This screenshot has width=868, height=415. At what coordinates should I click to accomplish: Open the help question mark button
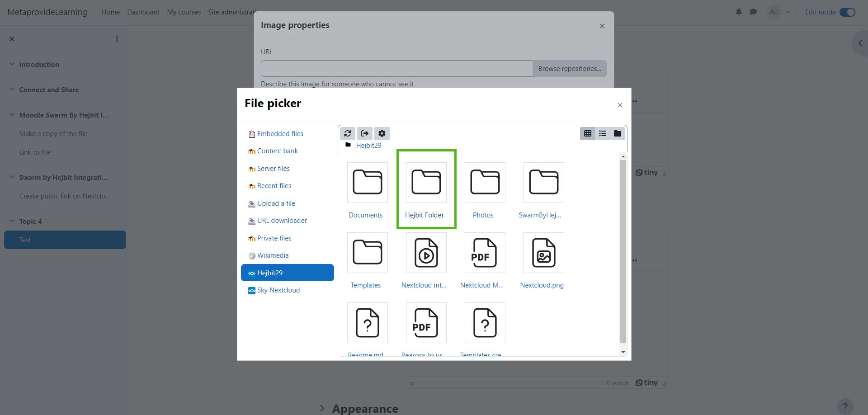(x=845, y=406)
